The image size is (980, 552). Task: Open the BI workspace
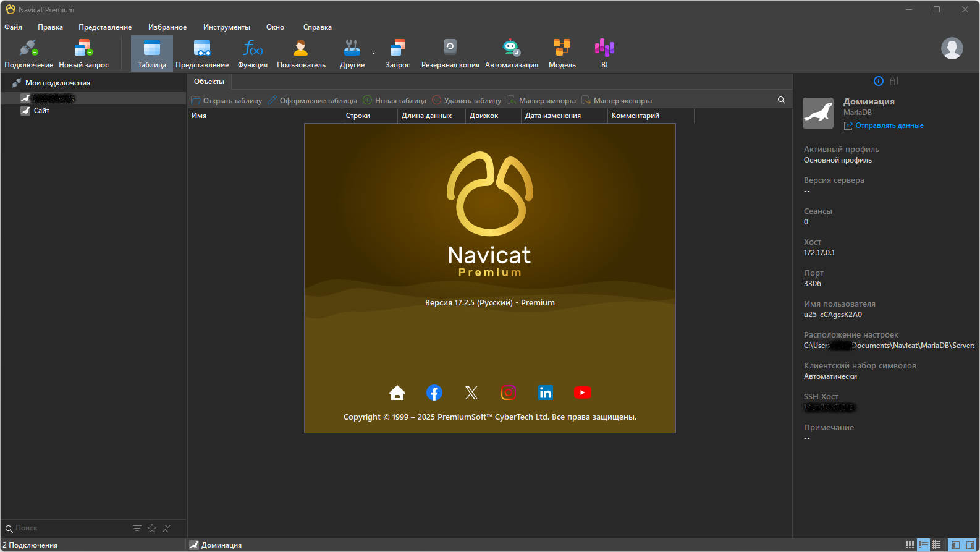click(x=604, y=53)
